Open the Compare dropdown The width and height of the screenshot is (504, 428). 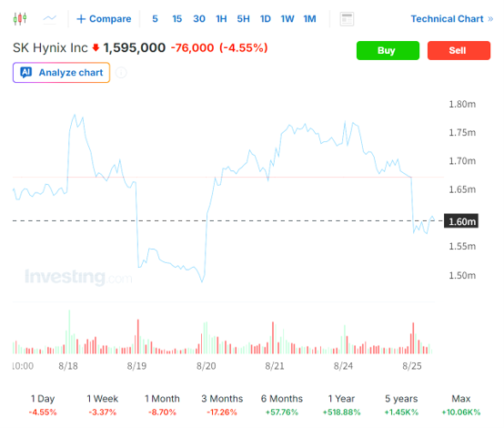104,18
